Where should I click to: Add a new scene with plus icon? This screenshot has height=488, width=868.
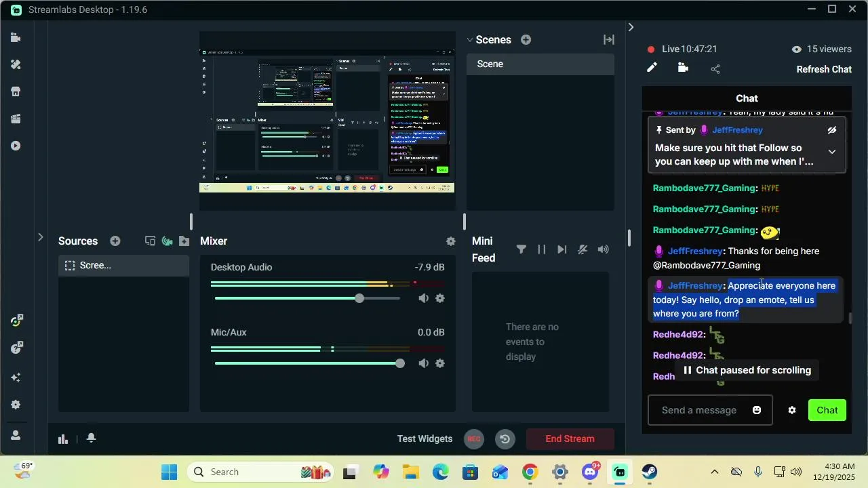pyautogui.click(x=526, y=40)
